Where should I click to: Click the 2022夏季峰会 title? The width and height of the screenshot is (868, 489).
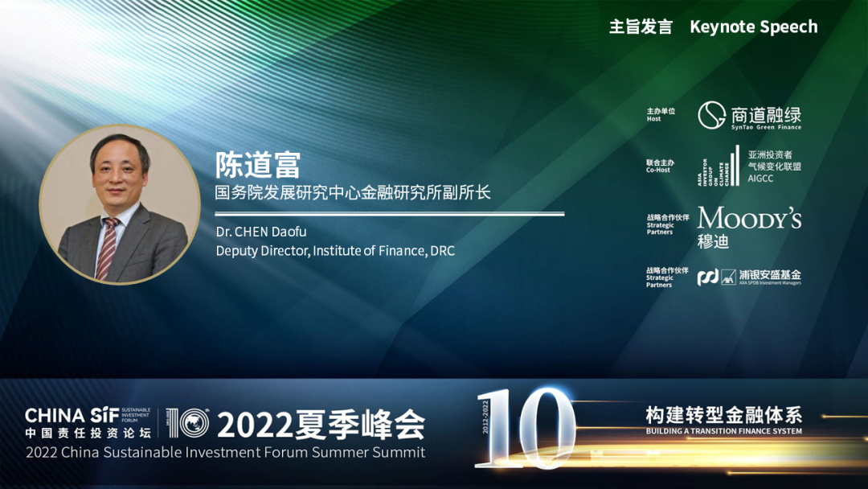(320, 423)
